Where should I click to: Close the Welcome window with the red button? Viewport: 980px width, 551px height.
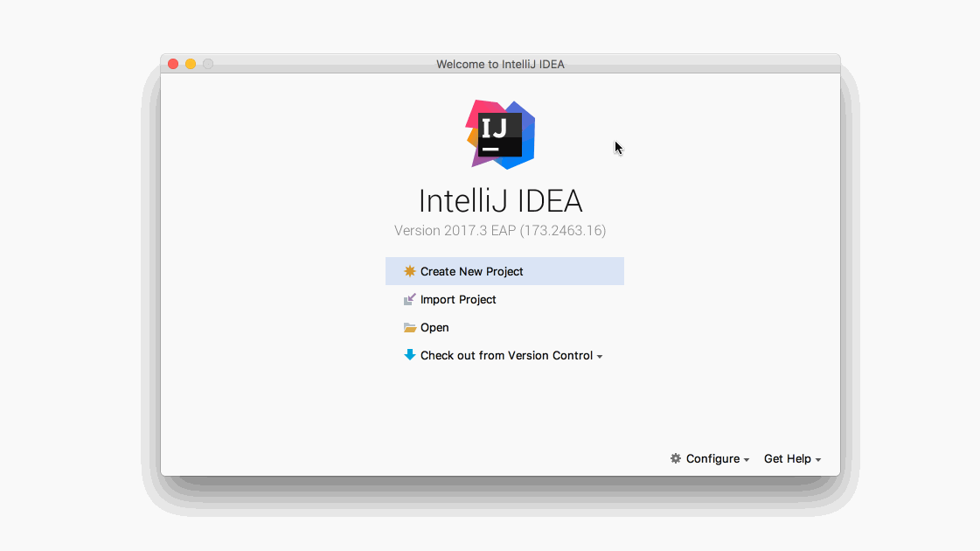[173, 64]
